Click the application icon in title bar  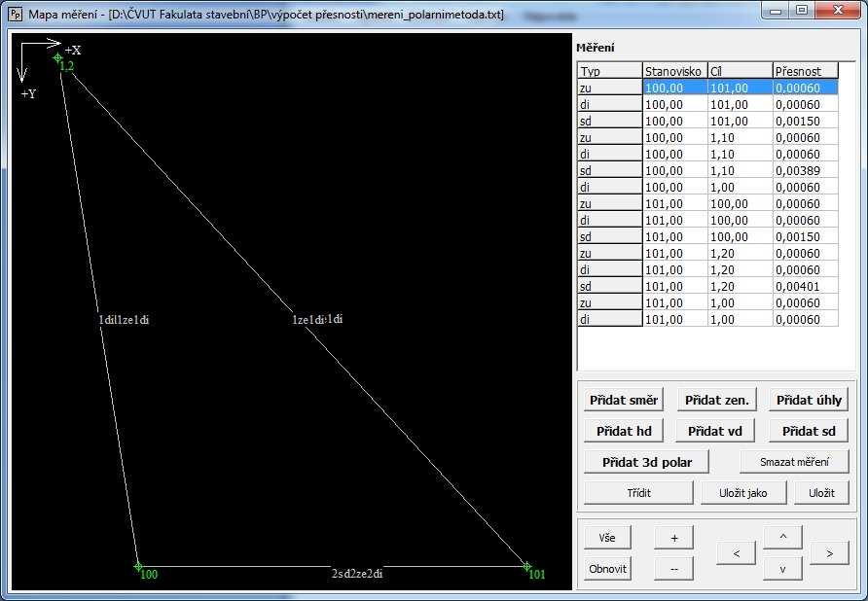16,14
